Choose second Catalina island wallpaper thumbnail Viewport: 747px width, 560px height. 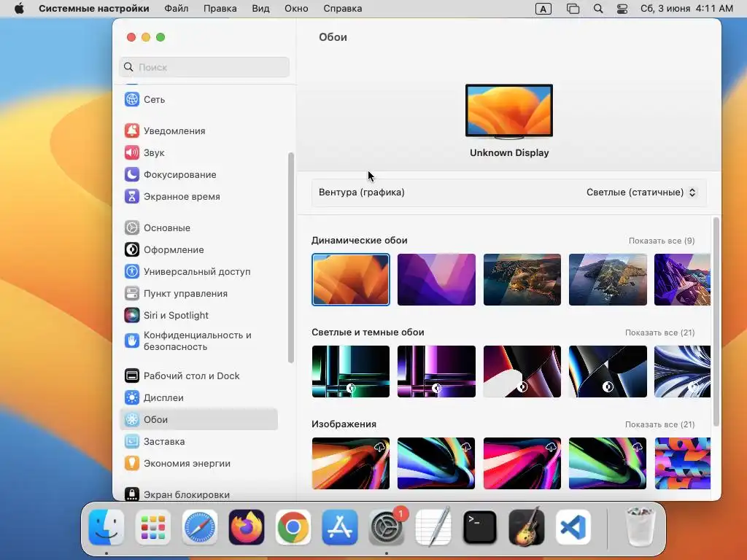tap(608, 279)
